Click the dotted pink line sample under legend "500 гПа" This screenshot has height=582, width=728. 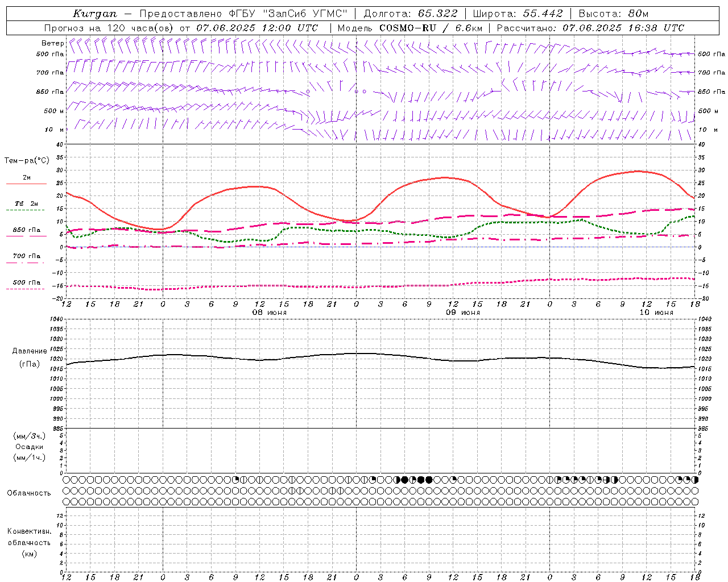[x=26, y=289]
